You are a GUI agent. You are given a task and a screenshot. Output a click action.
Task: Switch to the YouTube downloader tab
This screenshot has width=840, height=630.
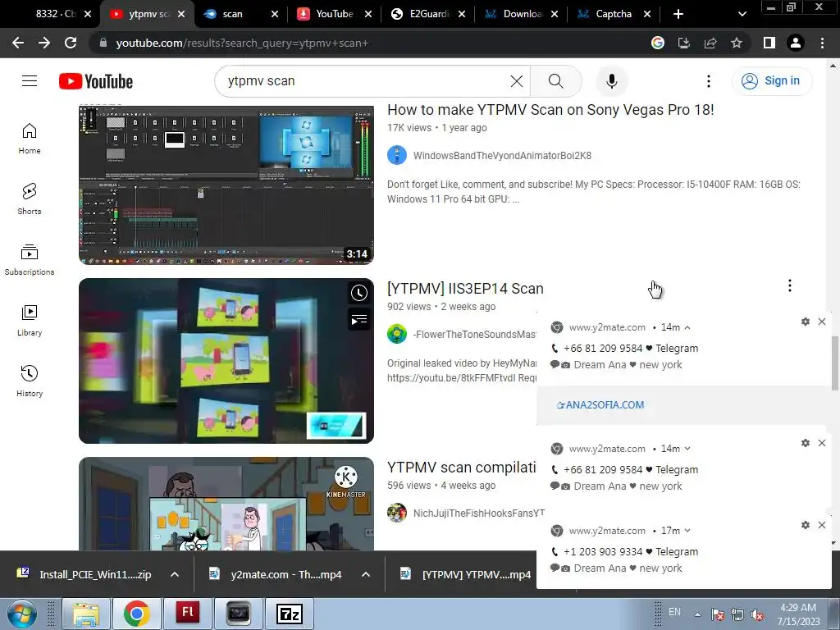tap(333, 14)
